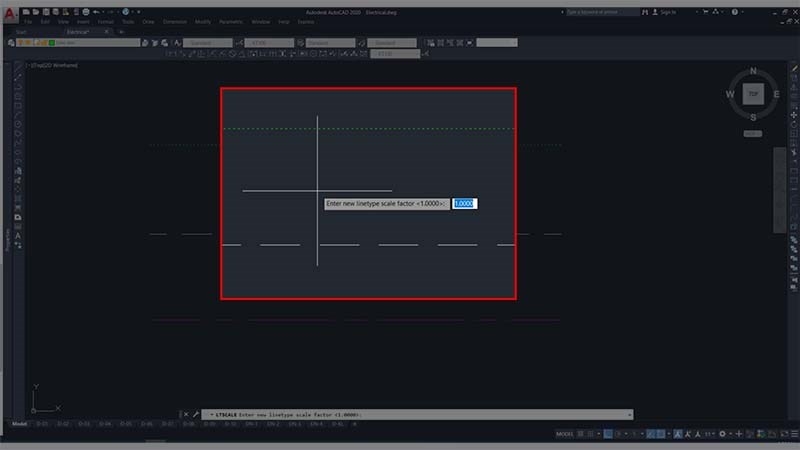Click the keyword search field in title bar
This screenshot has height=450, width=800.
(602, 12)
